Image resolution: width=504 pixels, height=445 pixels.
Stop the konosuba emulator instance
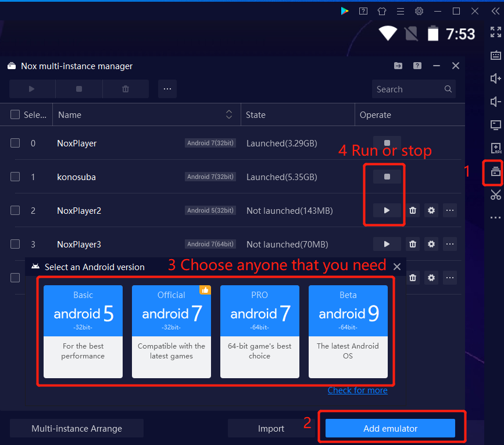pos(387,177)
